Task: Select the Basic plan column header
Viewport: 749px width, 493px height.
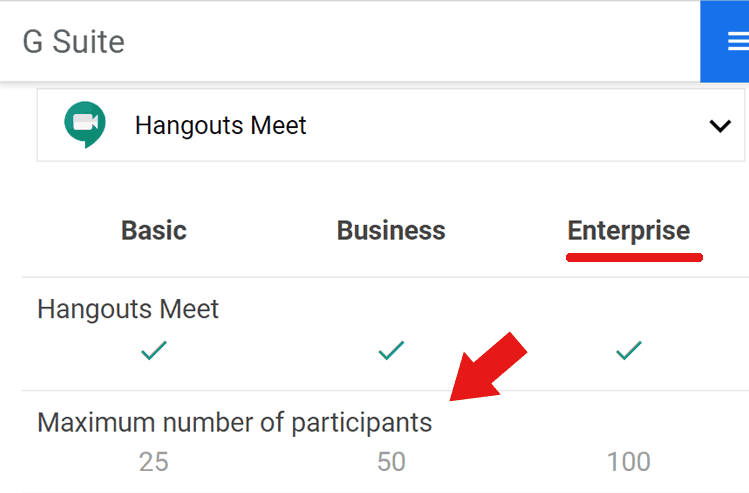Action: (x=154, y=230)
